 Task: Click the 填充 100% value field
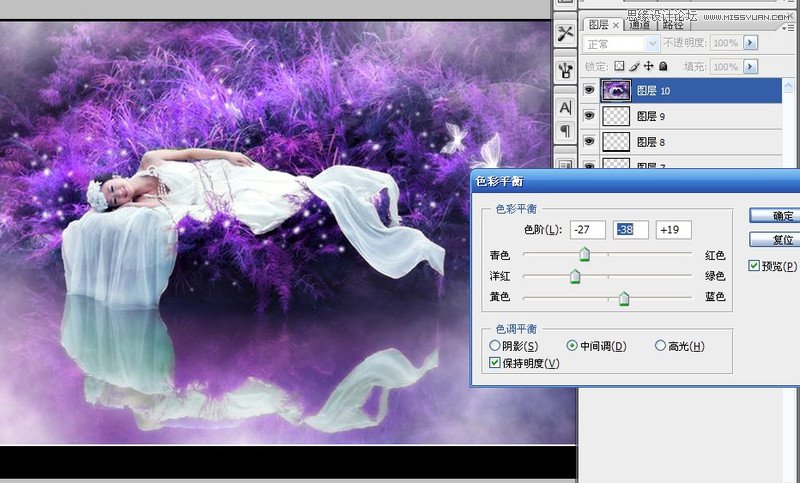point(726,66)
